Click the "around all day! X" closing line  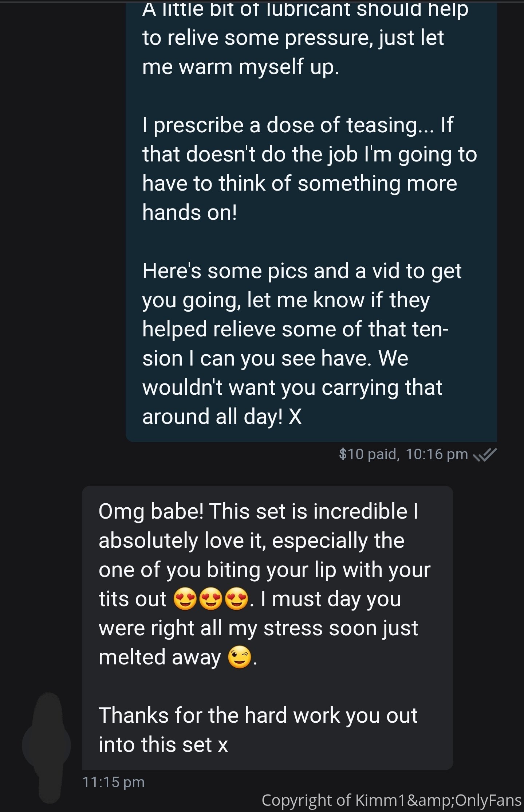(x=222, y=417)
